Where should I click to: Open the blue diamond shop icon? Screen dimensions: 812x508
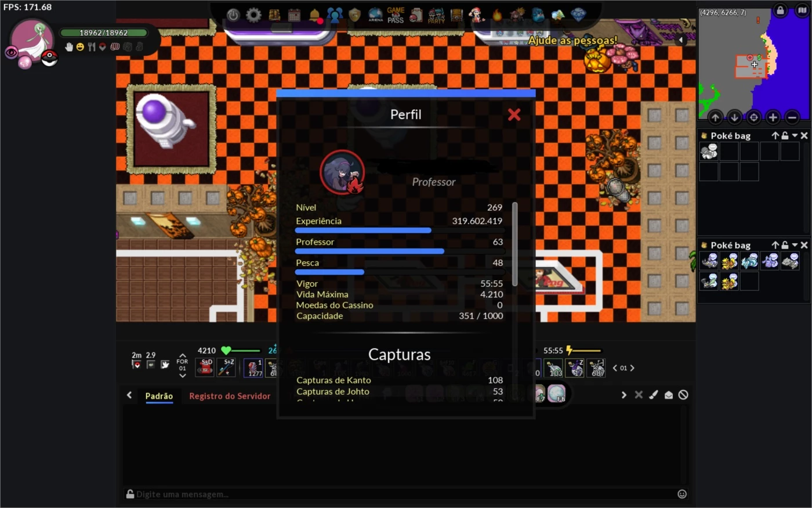click(x=578, y=15)
